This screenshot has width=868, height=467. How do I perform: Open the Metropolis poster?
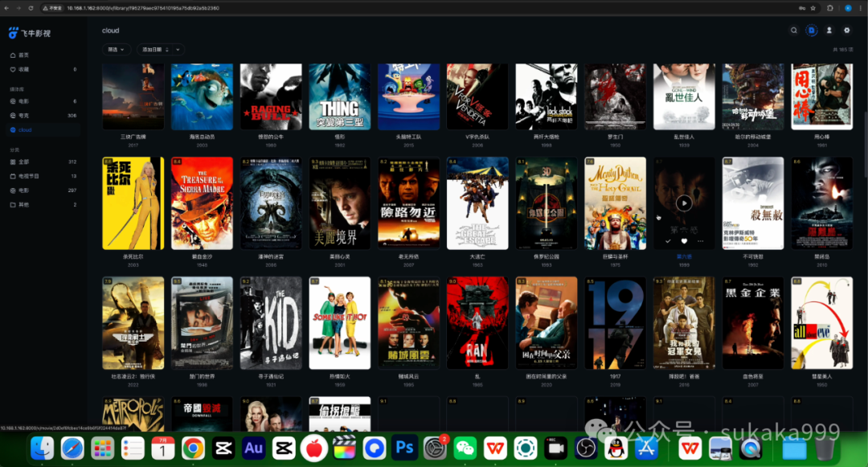coord(133,414)
